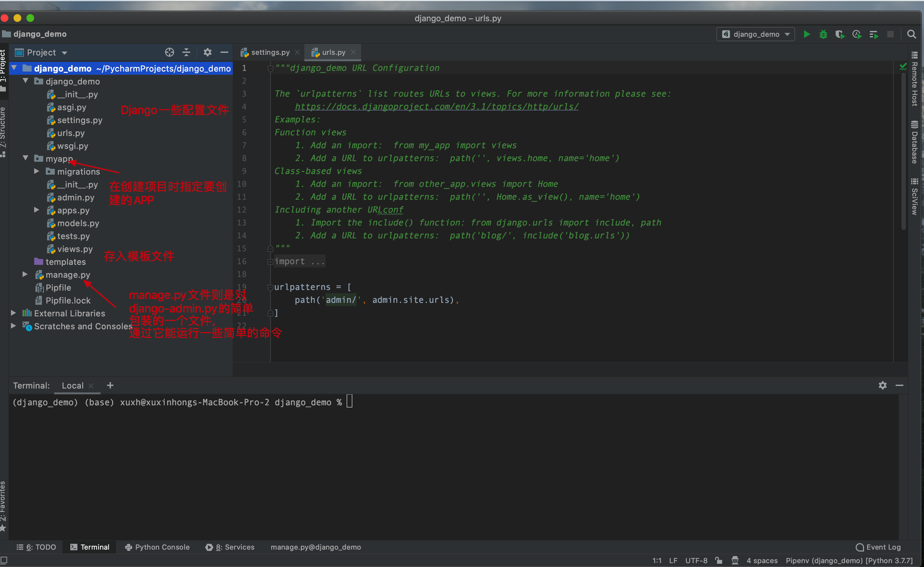
Task: Collapse the django_demo root project node
Action: pos(14,68)
